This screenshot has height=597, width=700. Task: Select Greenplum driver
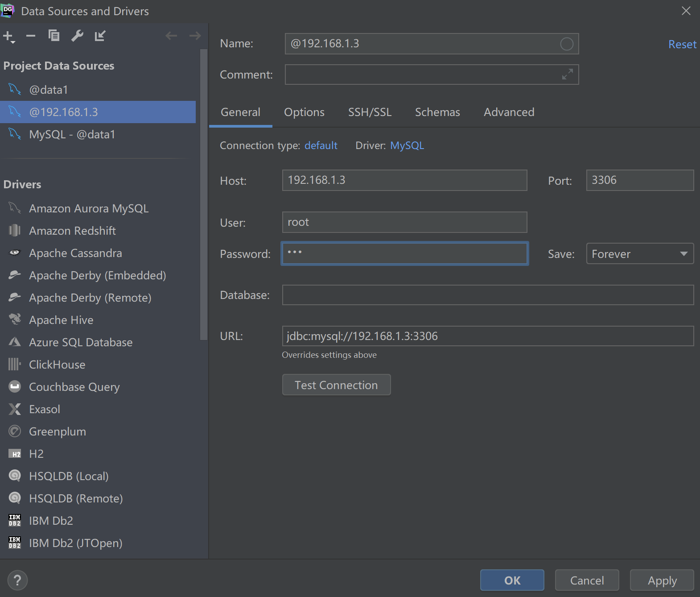click(x=98, y=431)
